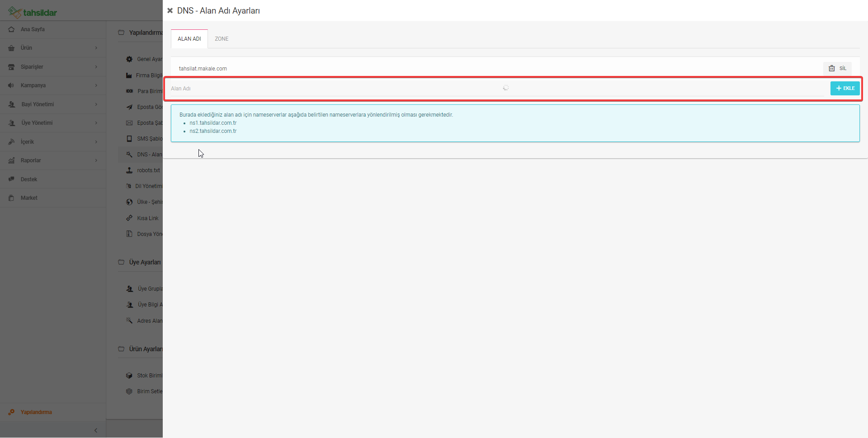Expand the Raporlar submenu chevron

(96, 160)
